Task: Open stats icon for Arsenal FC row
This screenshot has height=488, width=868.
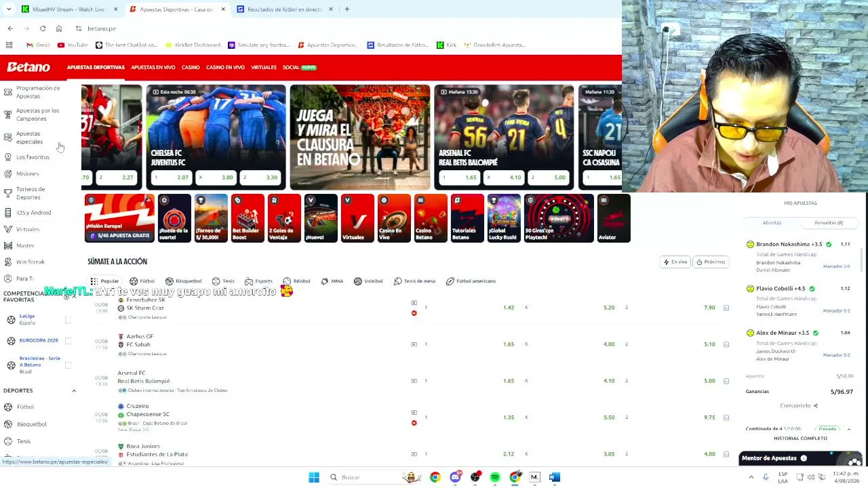Action: click(x=726, y=381)
